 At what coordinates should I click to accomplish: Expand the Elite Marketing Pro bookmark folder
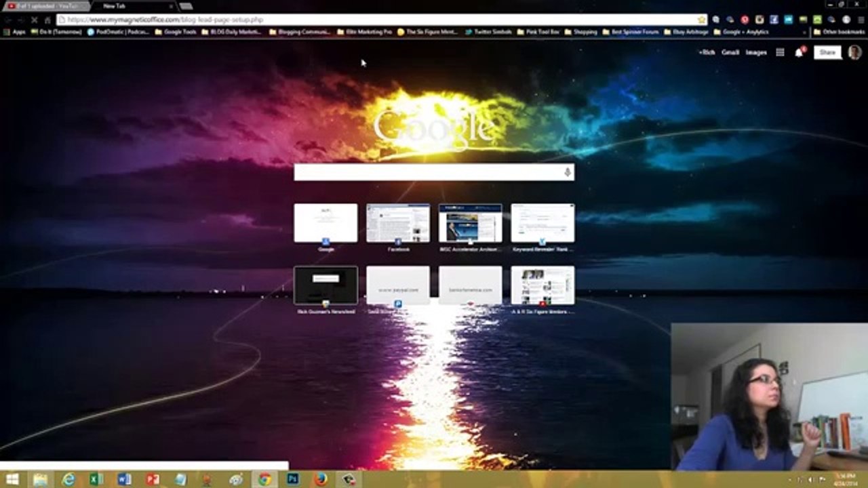[x=365, y=32]
